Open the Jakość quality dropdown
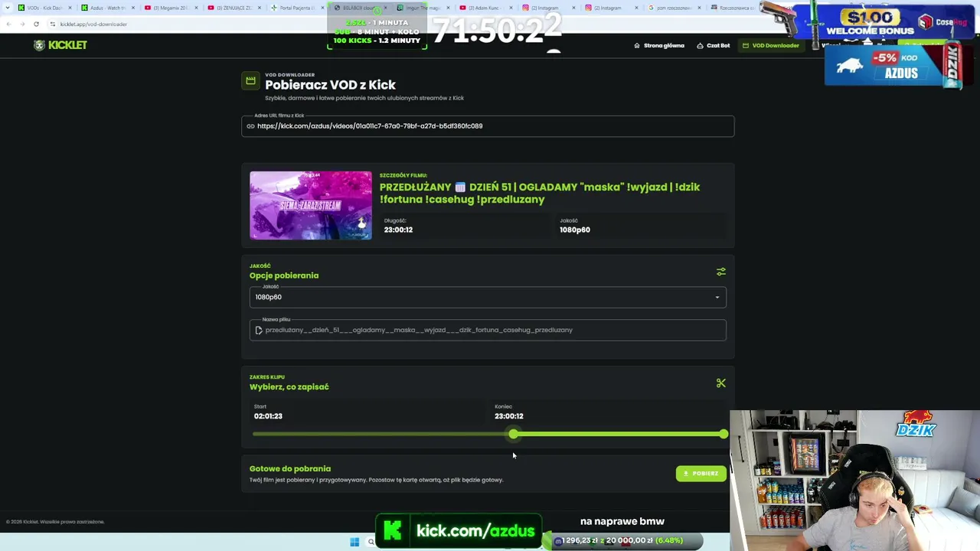980x551 pixels. tap(488, 297)
